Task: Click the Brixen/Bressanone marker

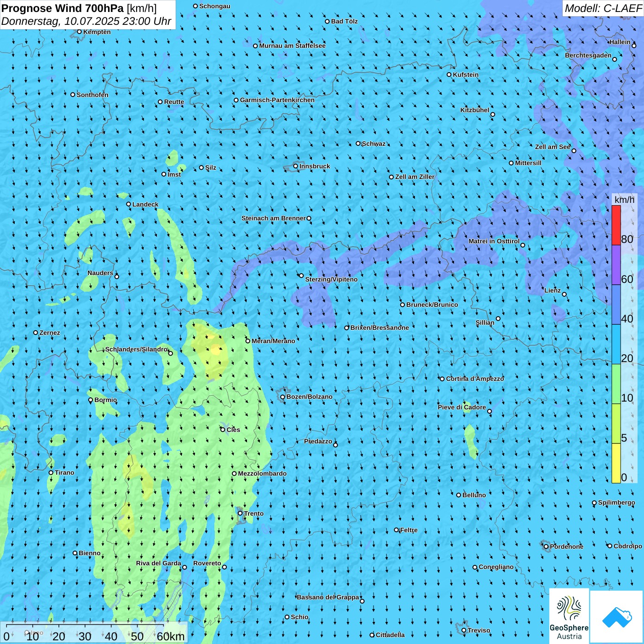Action: 347,328
